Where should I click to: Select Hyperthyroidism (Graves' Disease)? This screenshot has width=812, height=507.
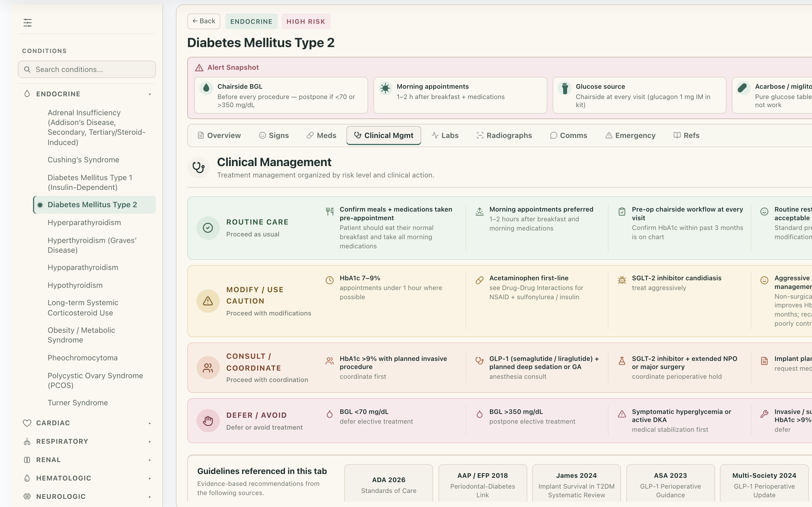click(x=94, y=245)
